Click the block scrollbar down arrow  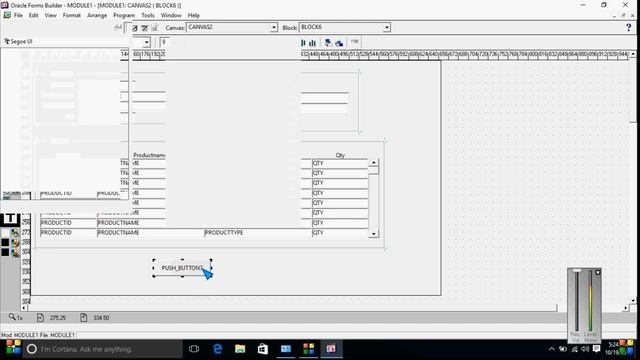tap(373, 233)
